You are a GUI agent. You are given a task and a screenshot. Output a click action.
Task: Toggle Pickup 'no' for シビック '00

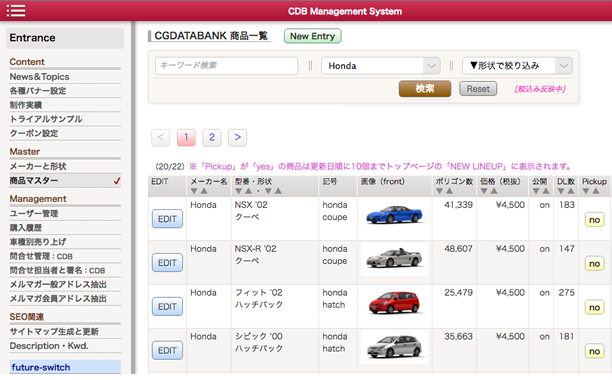click(594, 352)
